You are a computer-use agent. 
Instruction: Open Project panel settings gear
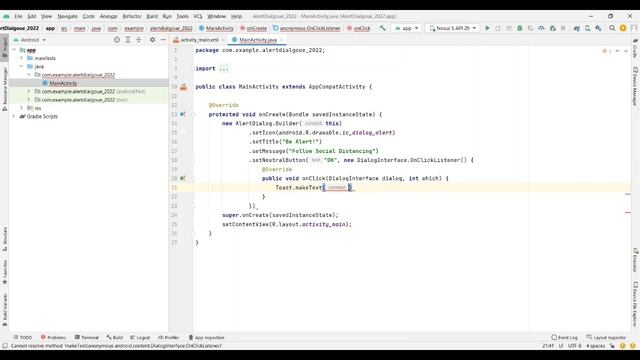coord(152,40)
